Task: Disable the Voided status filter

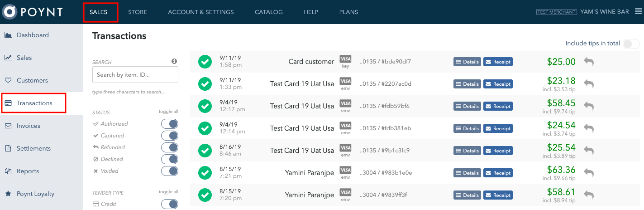Action: tap(170, 171)
